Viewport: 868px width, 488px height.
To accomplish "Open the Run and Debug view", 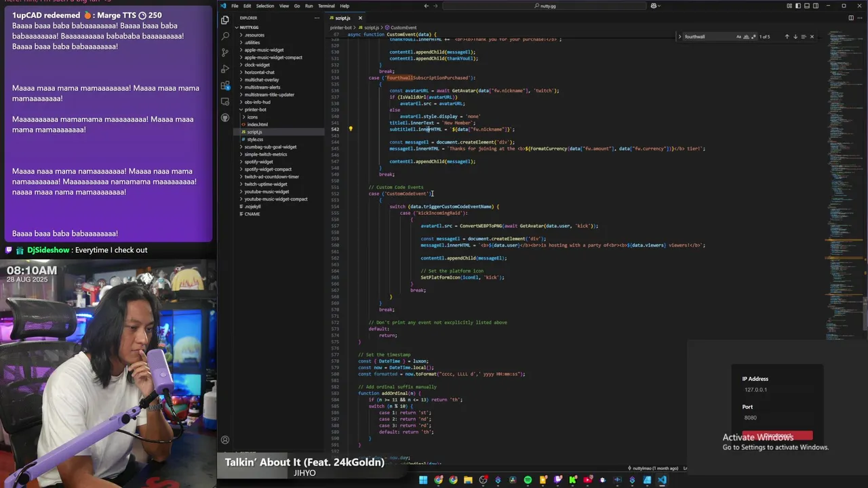I will (225, 68).
